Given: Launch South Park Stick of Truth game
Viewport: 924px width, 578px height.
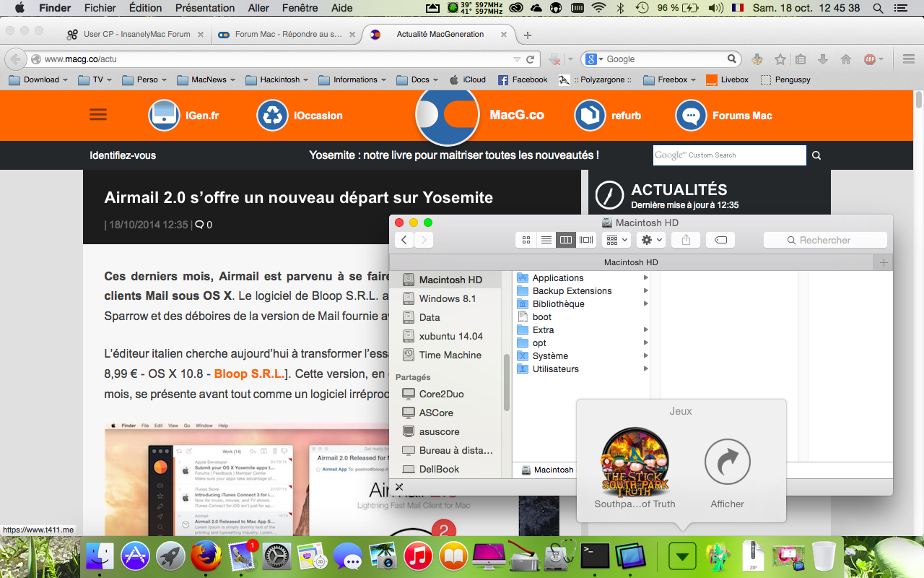Looking at the screenshot, I should [x=635, y=461].
